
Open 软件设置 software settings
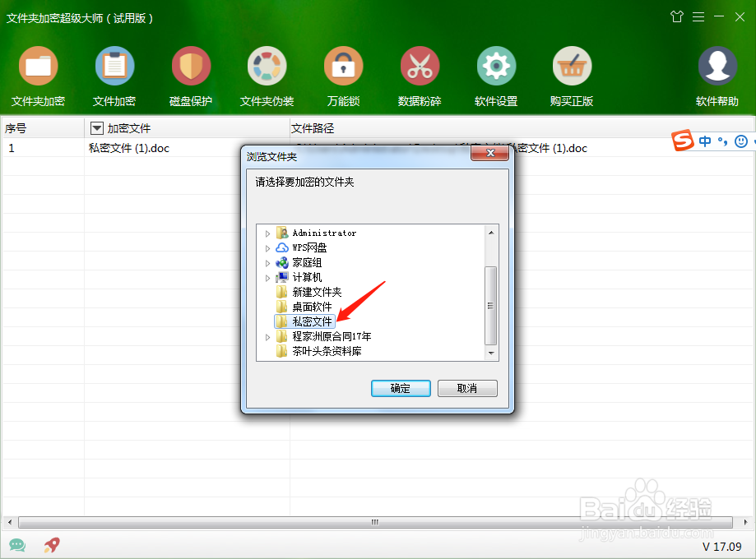(495, 76)
